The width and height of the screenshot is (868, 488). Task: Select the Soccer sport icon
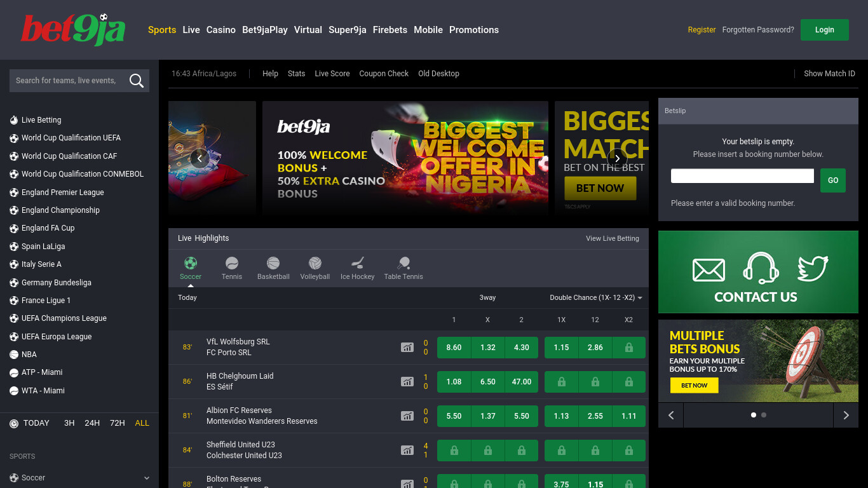190,263
